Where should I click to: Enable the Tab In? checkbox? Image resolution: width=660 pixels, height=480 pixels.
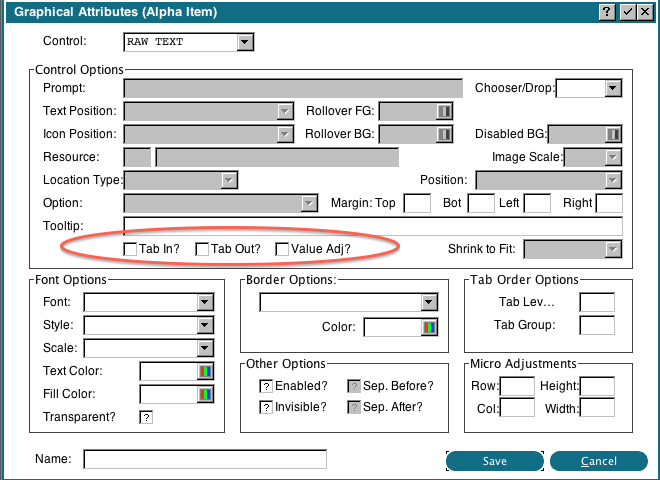(x=130, y=249)
